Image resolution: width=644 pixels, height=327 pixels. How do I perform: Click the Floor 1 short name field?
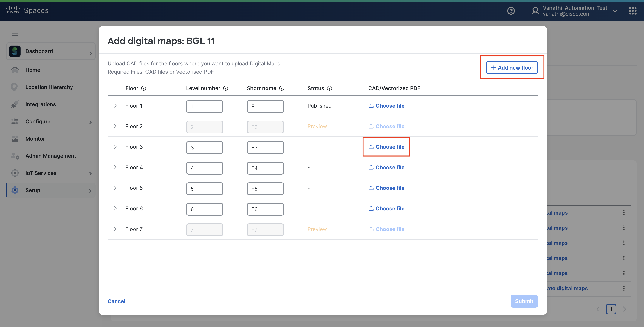pos(265,106)
